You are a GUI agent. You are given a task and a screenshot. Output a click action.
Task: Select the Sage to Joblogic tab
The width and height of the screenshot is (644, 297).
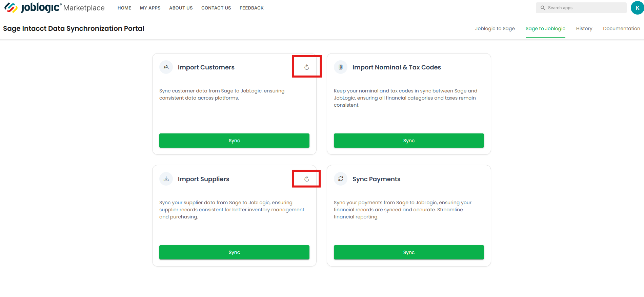pos(545,28)
